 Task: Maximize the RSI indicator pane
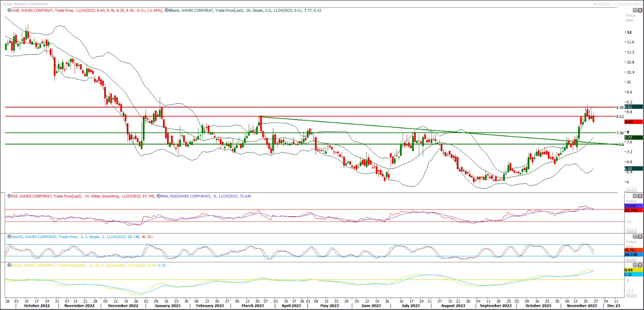coord(635,196)
